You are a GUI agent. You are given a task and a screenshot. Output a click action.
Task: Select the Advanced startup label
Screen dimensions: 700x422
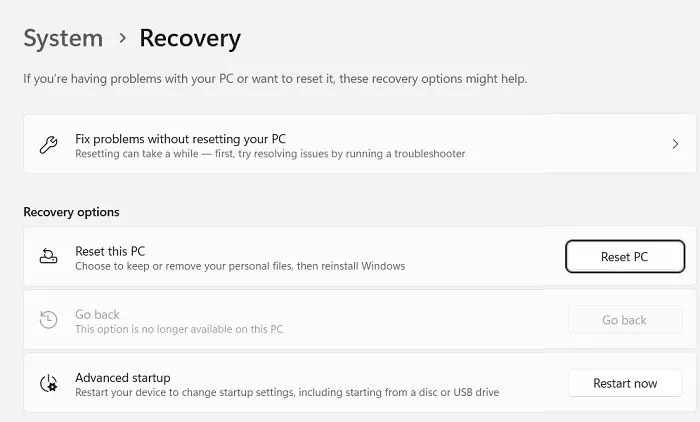click(x=122, y=377)
